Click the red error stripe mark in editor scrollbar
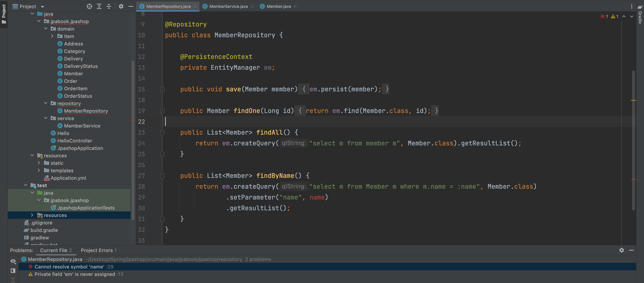644x283 pixels. coord(633,179)
